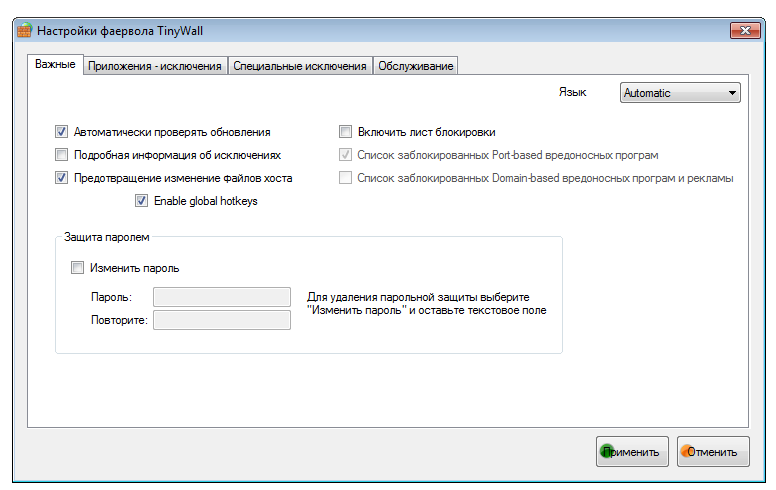Uncheck Предотвращение изменение файлов хоста

tap(61, 178)
